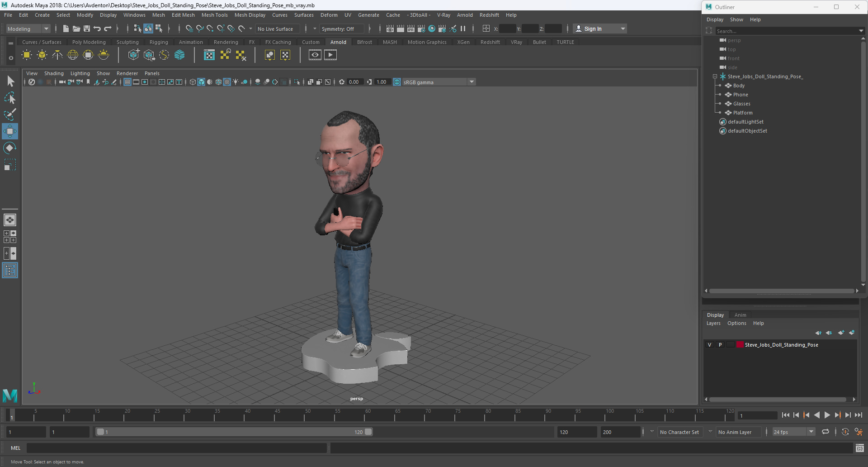
Task: Click the MEL command language label
Action: click(x=16, y=448)
